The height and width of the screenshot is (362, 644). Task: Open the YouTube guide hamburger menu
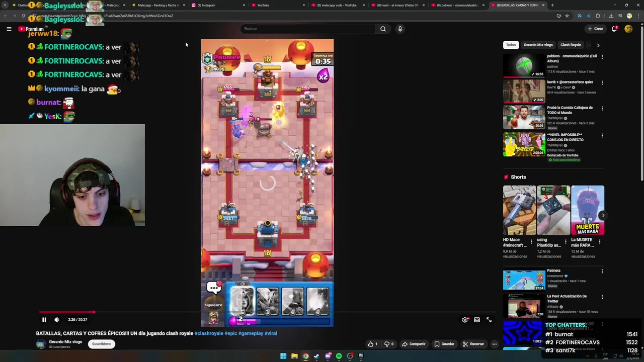(x=9, y=29)
